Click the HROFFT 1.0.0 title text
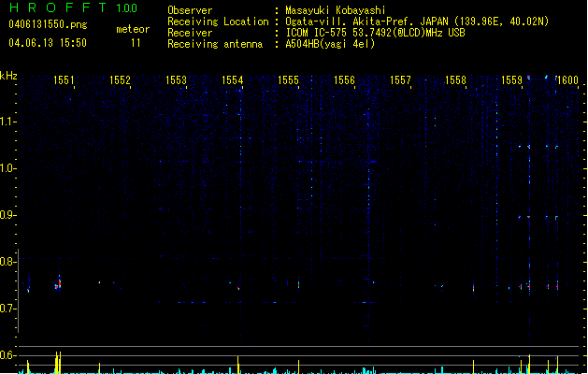Screen dimensions: 588x374 click(x=73, y=7)
